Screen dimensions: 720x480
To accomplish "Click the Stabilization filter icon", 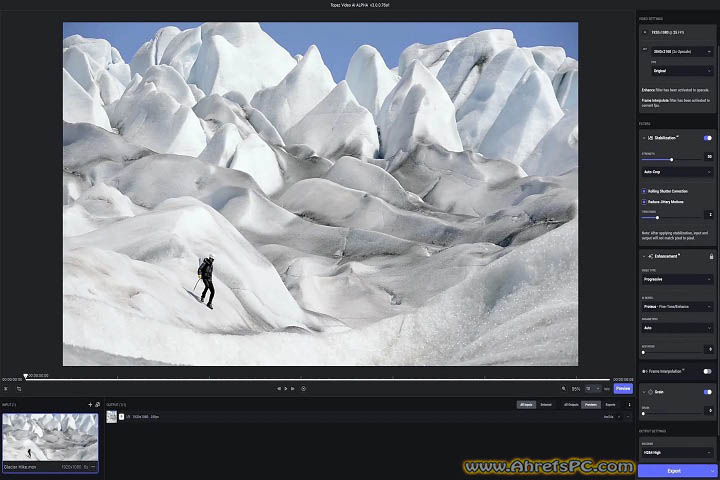I will coord(651,138).
